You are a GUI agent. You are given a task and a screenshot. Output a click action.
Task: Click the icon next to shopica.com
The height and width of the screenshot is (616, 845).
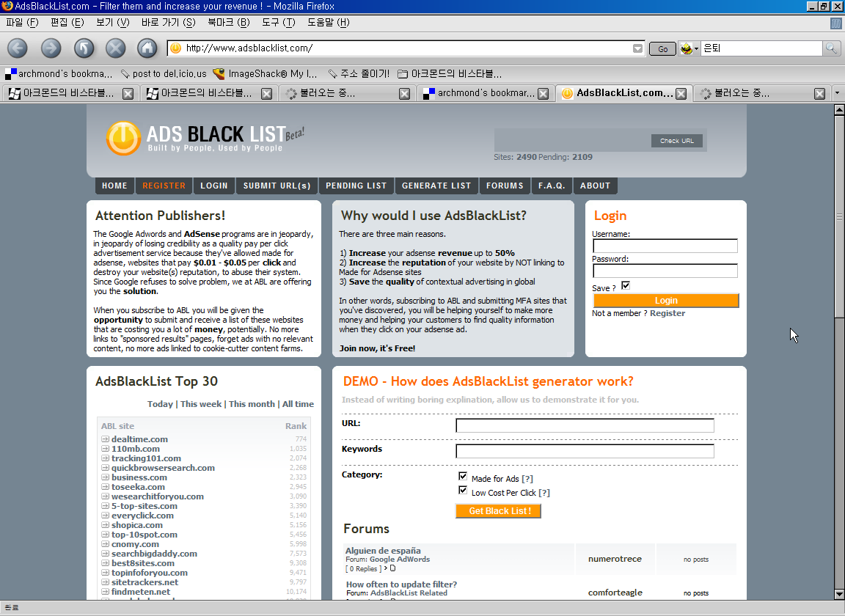click(105, 525)
